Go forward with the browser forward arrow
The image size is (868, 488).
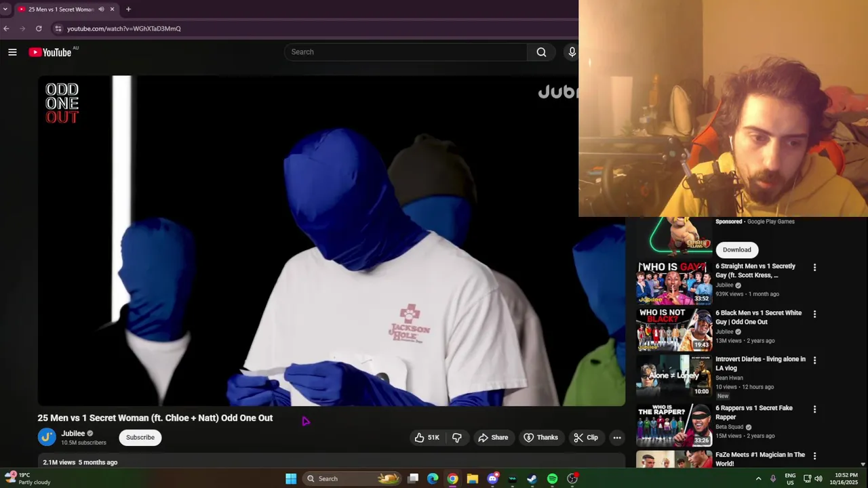22,28
